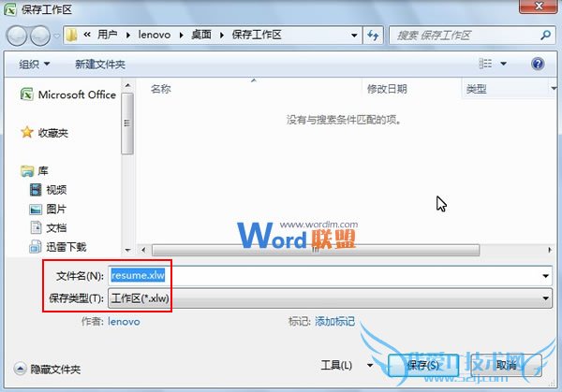
Task: Open the 组织 menu
Action: pos(34,64)
